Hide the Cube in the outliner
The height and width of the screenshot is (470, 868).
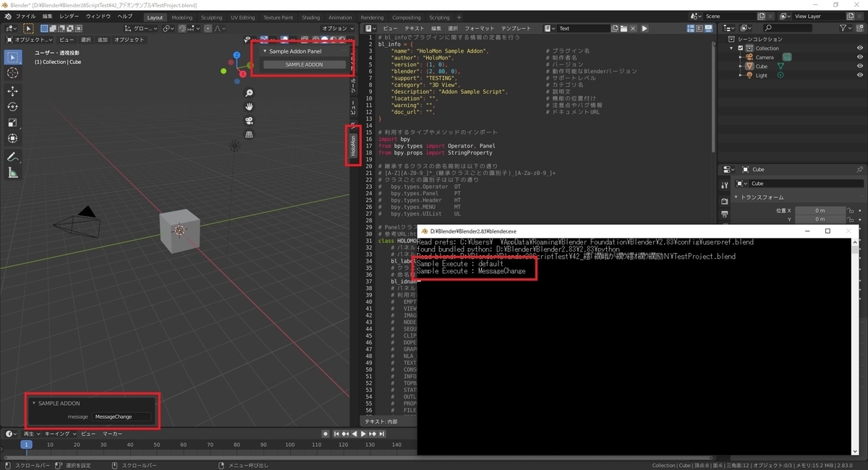coord(860,67)
